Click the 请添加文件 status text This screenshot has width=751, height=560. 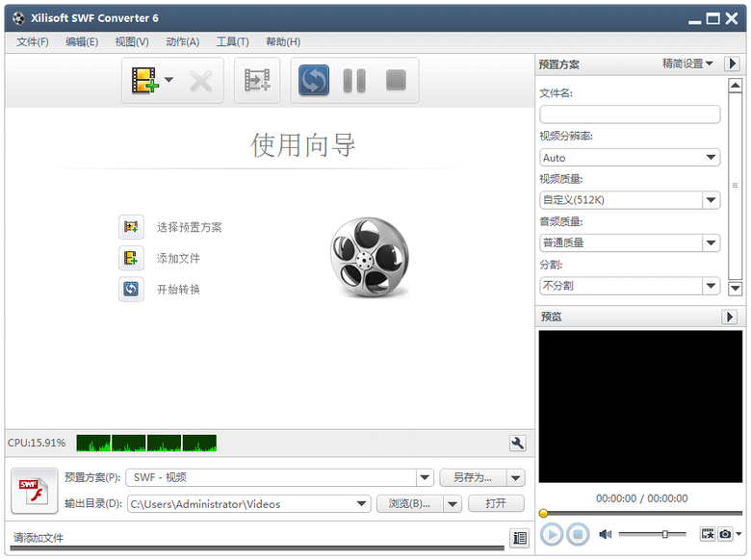click(38, 538)
